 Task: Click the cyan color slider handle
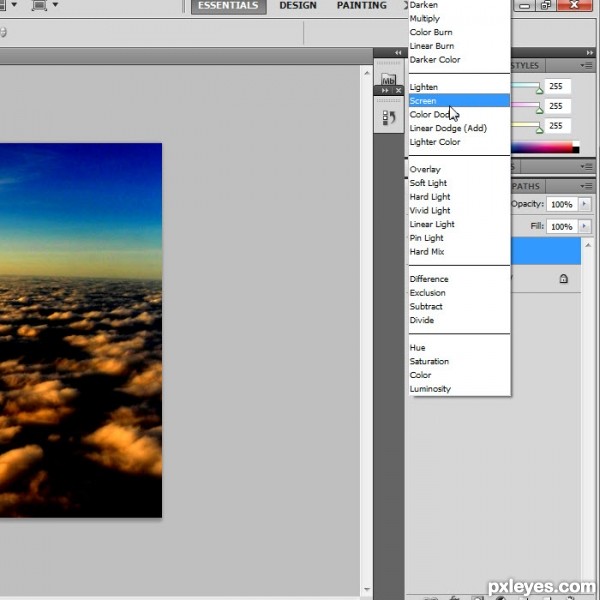pos(539,90)
